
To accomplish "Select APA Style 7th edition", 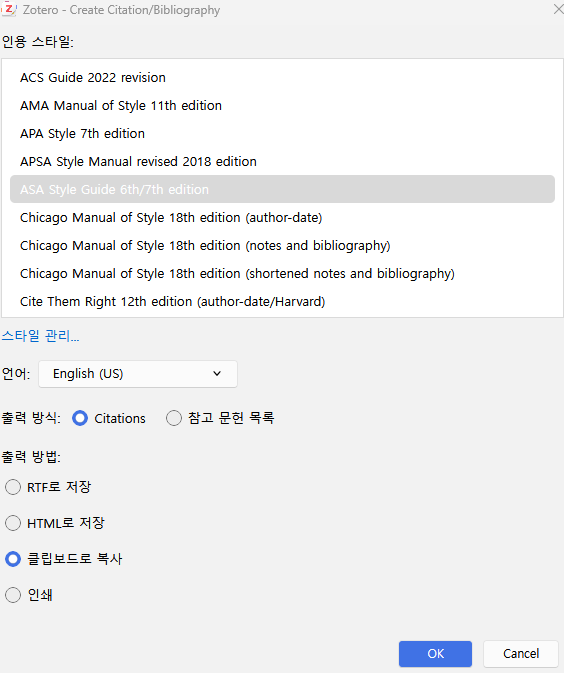I will click(x=282, y=133).
